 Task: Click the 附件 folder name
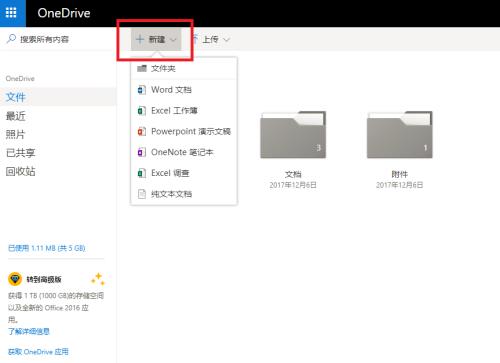400,174
